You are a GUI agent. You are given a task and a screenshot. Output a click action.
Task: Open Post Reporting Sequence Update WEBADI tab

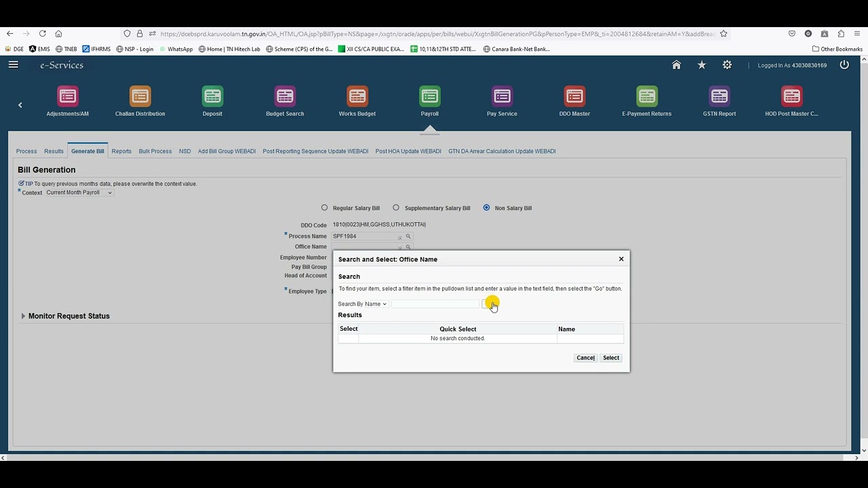point(315,151)
